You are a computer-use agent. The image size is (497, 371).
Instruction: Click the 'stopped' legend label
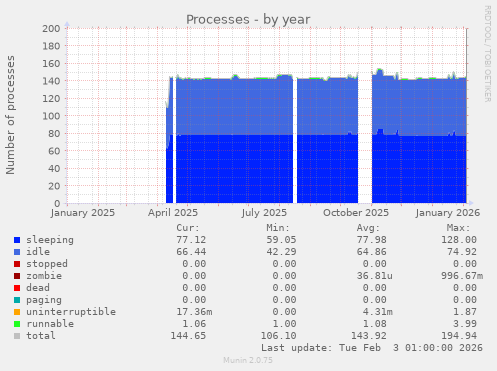[x=47, y=264]
